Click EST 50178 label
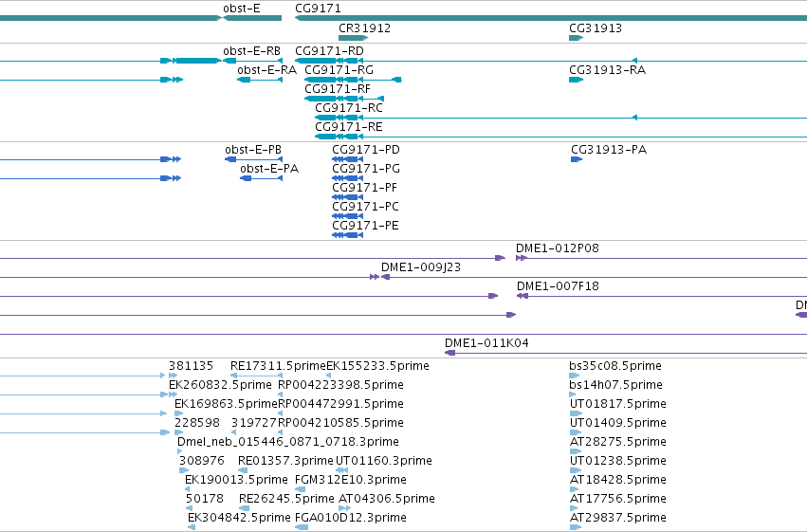Image resolution: width=807 pixels, height=532 pixels. click(x=205, y=500)
